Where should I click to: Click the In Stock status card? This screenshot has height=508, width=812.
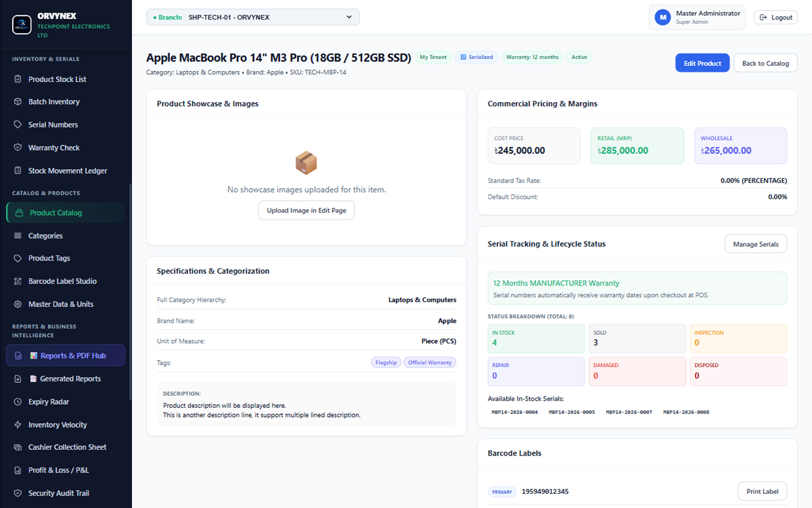pos(536,338)
